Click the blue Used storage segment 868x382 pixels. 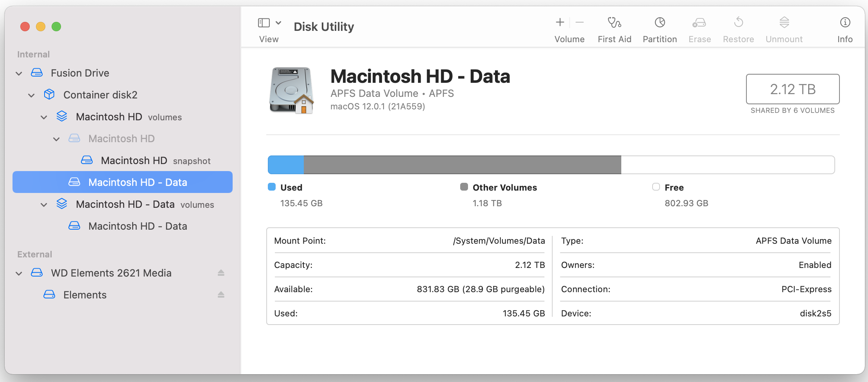pyautogui.click(x=286, y=165)
